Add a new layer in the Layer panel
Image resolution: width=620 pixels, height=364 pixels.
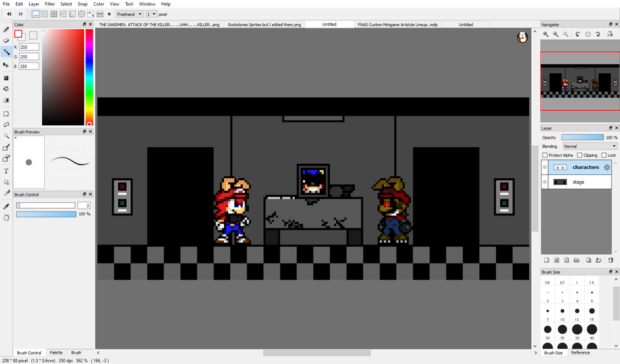pyautogui.click(x=546, y=260)
